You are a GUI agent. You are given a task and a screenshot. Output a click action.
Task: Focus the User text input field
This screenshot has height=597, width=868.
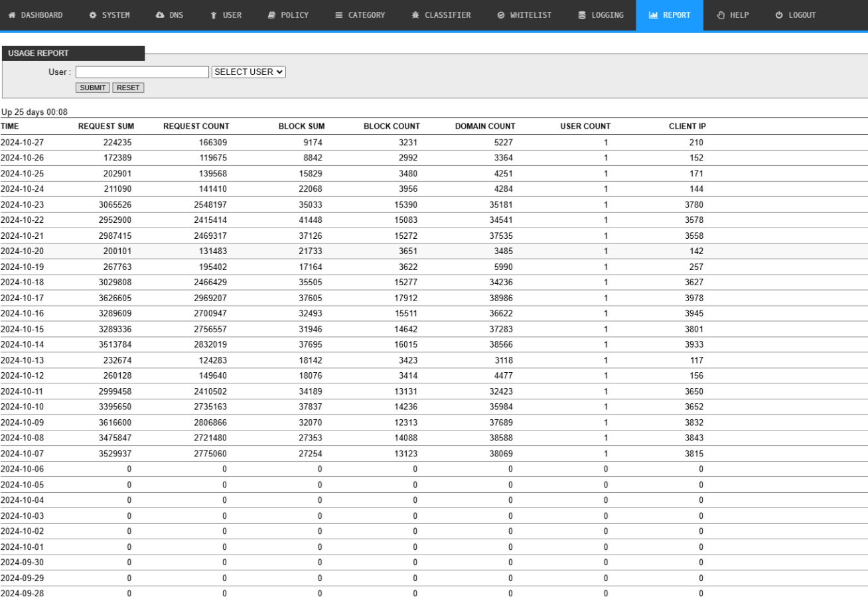click(142, 72)
